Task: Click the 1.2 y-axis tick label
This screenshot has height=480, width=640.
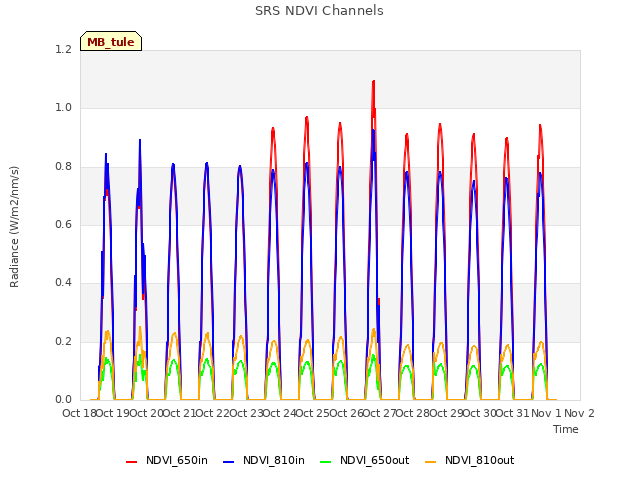Action: (63, 49)
